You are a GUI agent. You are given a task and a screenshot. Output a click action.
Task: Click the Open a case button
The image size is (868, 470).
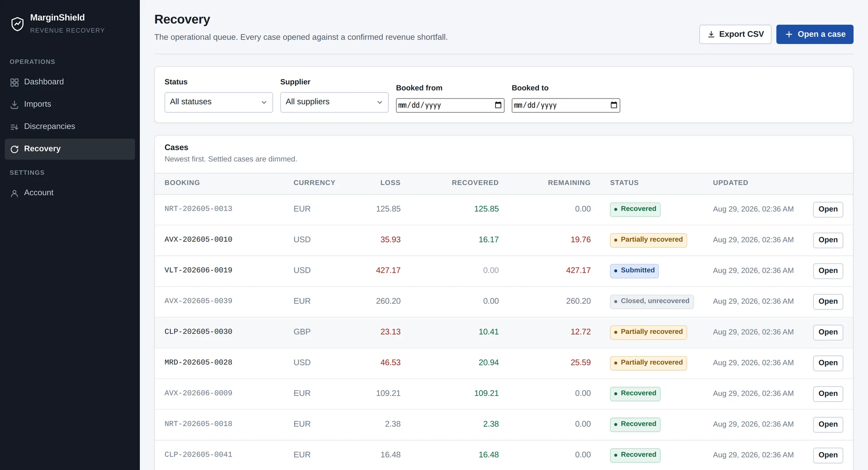[815, 34]
